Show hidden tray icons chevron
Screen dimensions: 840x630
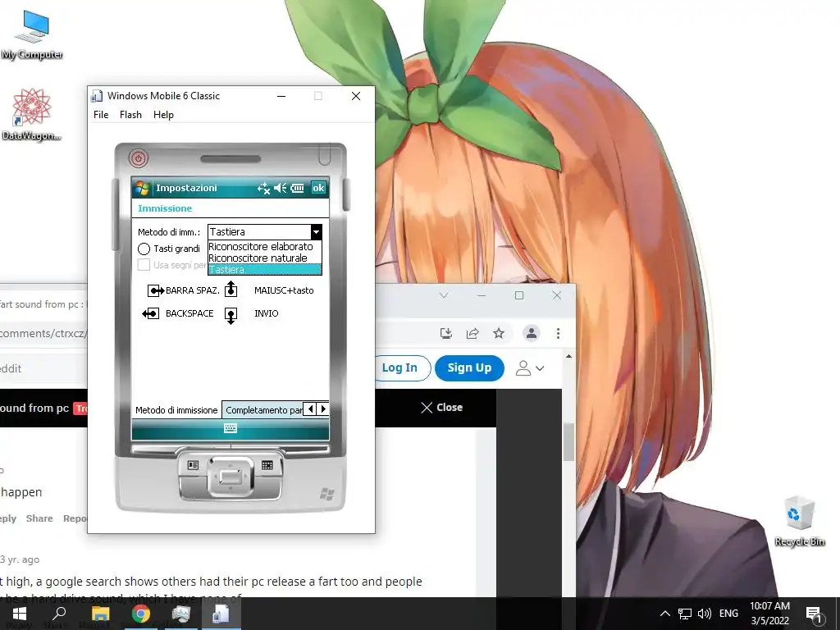click(x=664, y=614)
